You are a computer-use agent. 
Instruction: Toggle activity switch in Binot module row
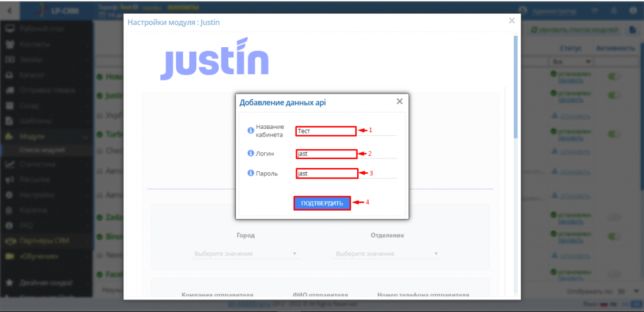(x=615, y=237)
